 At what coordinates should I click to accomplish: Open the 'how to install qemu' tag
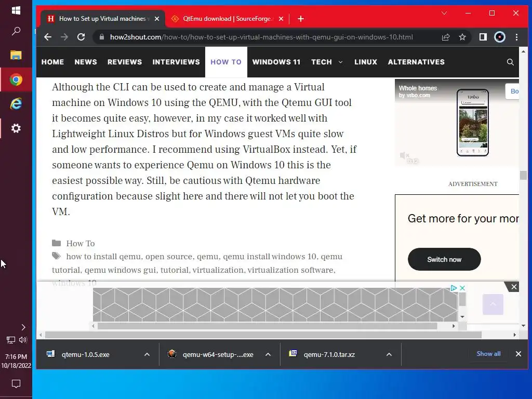click(x=103, y=257)
